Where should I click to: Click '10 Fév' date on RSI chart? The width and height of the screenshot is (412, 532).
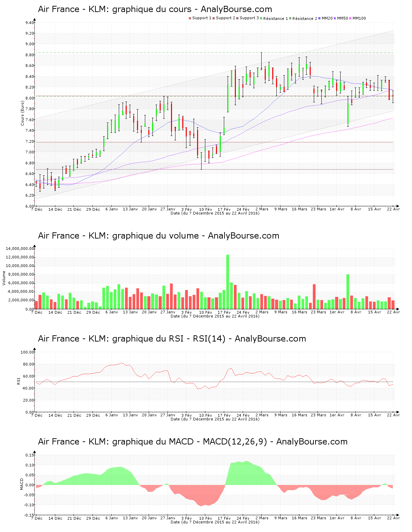tap(206, 415)
